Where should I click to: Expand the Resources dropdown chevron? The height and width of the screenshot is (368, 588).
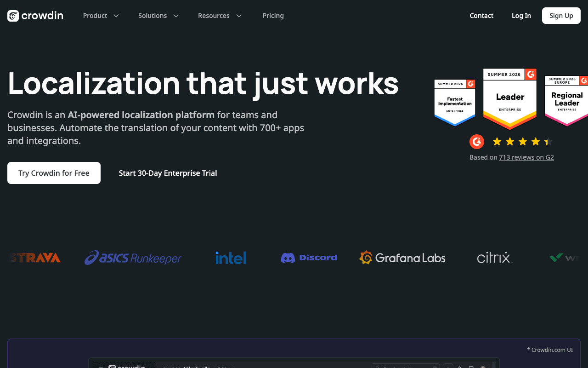click(239, 16)
